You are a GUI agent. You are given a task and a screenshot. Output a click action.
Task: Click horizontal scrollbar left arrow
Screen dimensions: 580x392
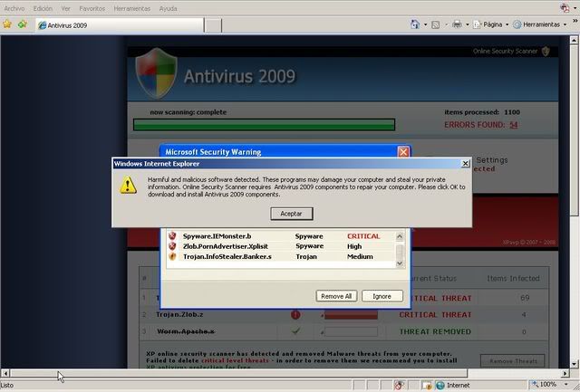click(x=5, y=374)
